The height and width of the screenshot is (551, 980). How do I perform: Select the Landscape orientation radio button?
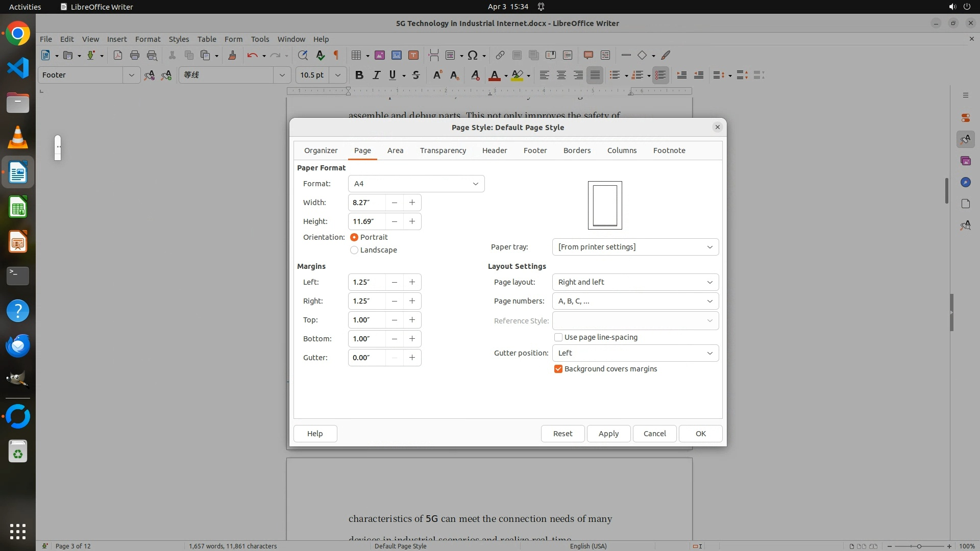[354, 250]
